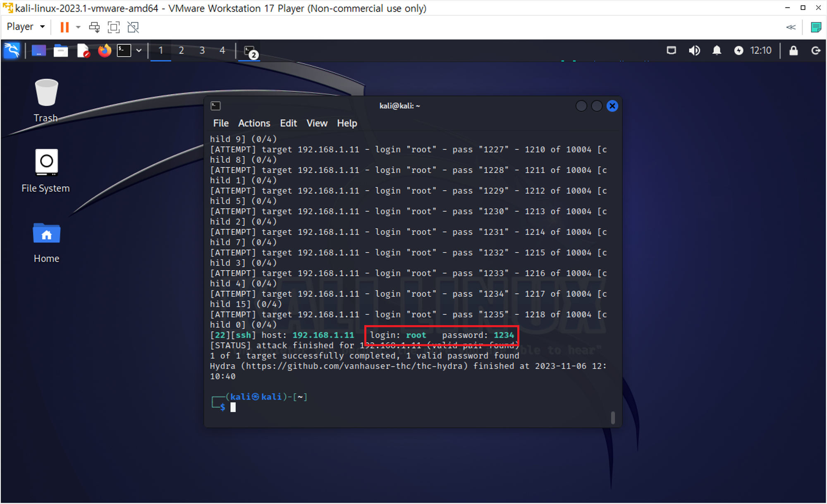Open the VMware Player menu
The width and height of the screenshot is (827, 504).
(x=26, y=27)
